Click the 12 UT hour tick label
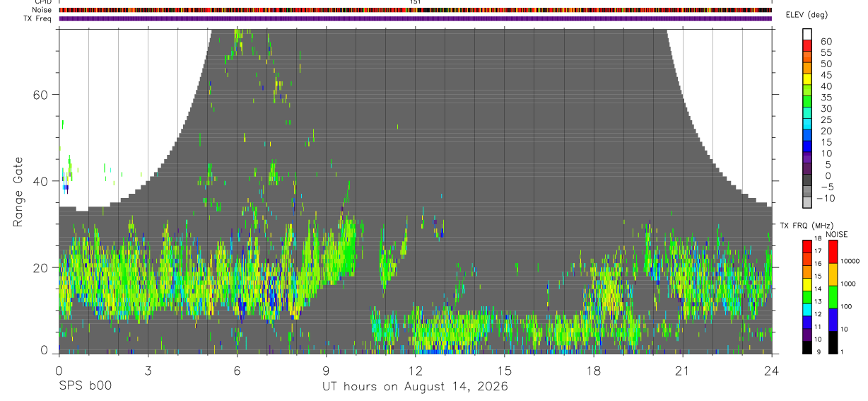 pyautogui.click(x=416, y=371)
